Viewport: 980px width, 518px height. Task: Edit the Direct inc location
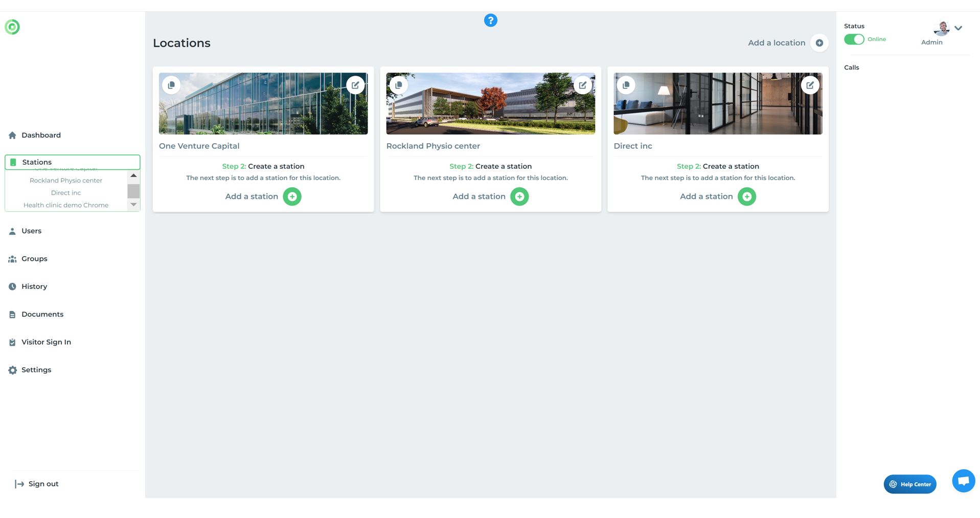(810, 85)
